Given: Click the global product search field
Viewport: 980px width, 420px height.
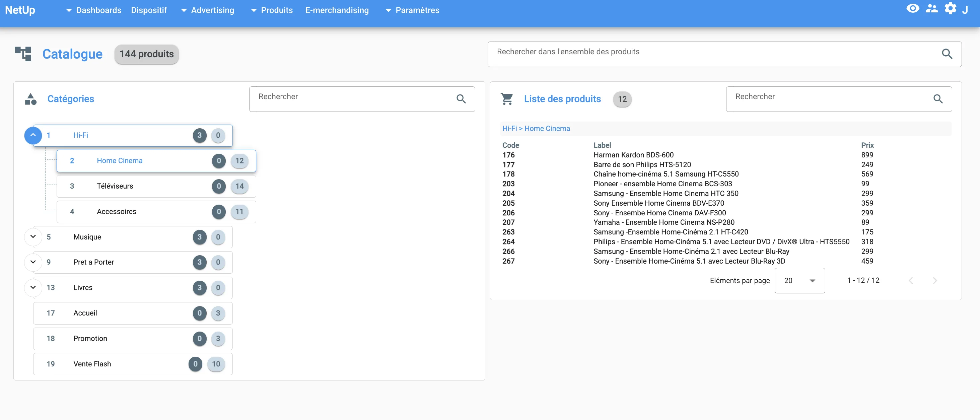Looking at the screenshot, I should (724, 54).
